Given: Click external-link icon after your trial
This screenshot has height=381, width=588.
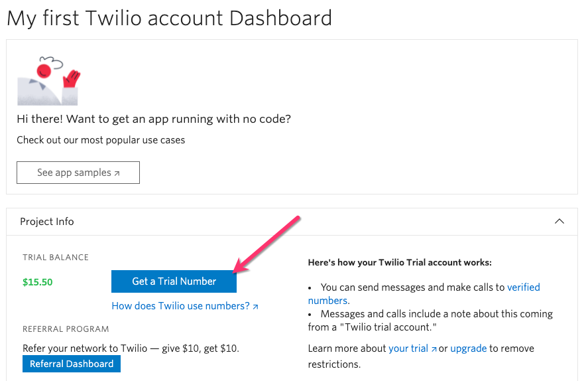Looking at the screenshot, I should (434, 349).
